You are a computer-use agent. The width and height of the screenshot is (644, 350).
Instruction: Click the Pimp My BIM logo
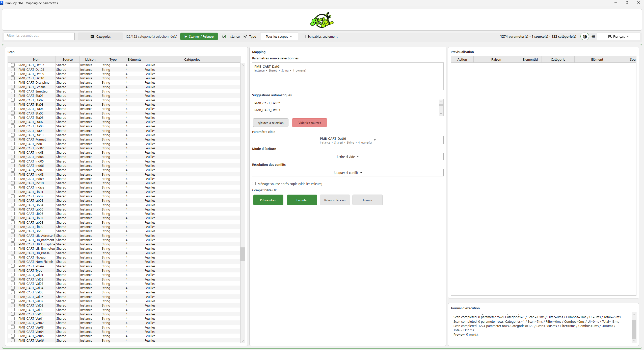[x=322, y=20]
